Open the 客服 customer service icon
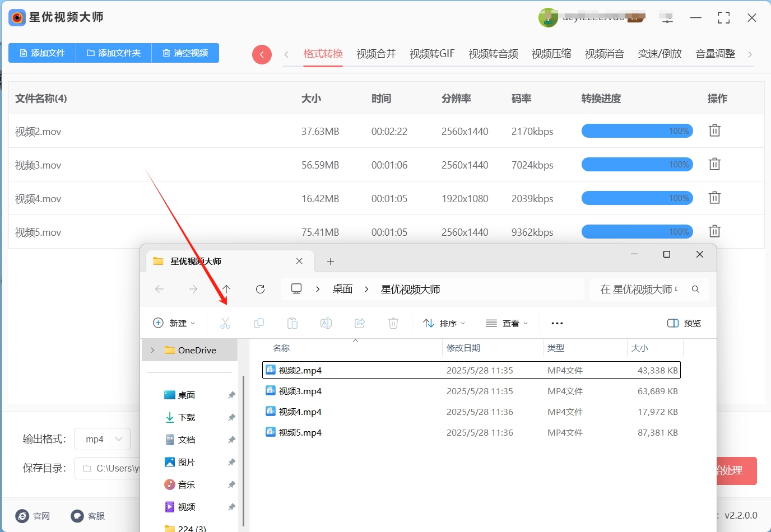771x532 pixels. 77,516
